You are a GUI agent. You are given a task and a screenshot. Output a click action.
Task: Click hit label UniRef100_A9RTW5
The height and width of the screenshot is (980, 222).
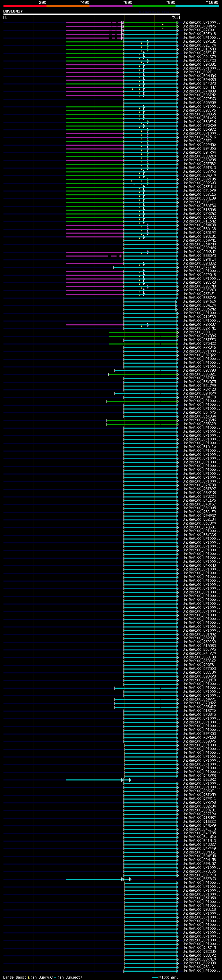[199, 179]
